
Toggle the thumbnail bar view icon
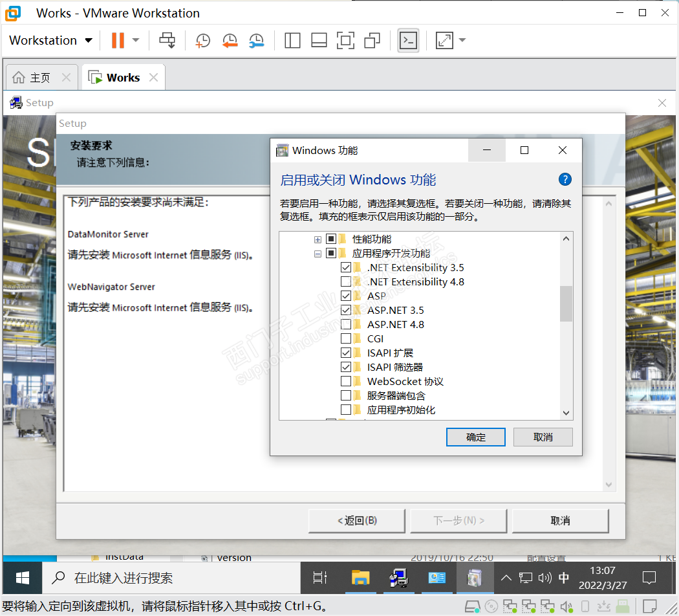pyautogui.click(x=319, y=41)
